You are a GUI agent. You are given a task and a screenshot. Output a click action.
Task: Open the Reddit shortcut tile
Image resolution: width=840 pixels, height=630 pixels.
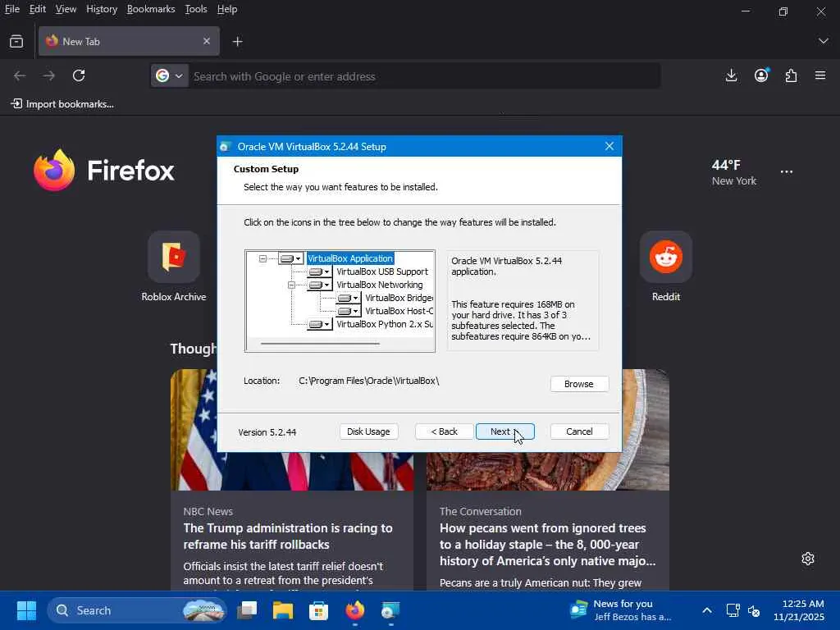(x=666, y=267)
